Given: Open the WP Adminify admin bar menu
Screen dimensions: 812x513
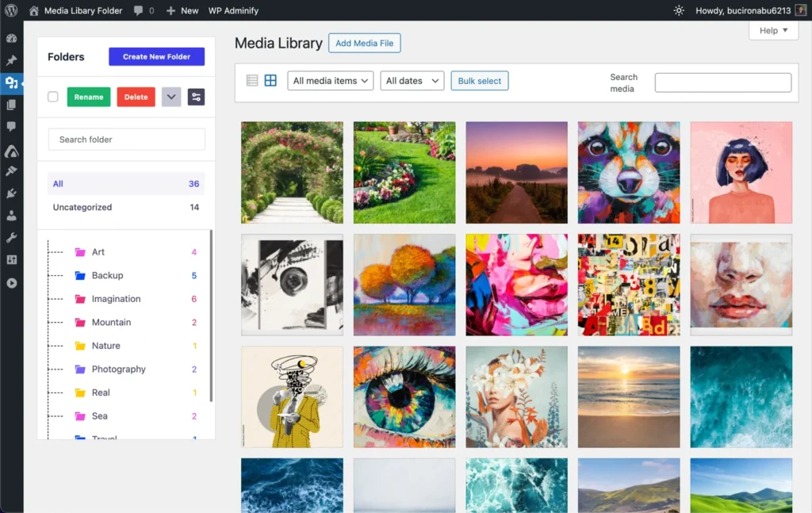Looking at the screenshot, I should 233,10.
